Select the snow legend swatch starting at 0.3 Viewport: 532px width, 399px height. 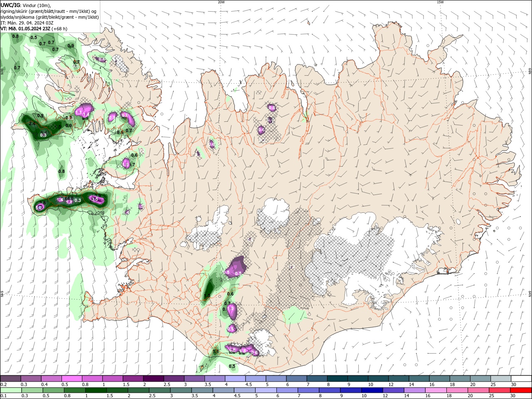[x=31, y=379]
